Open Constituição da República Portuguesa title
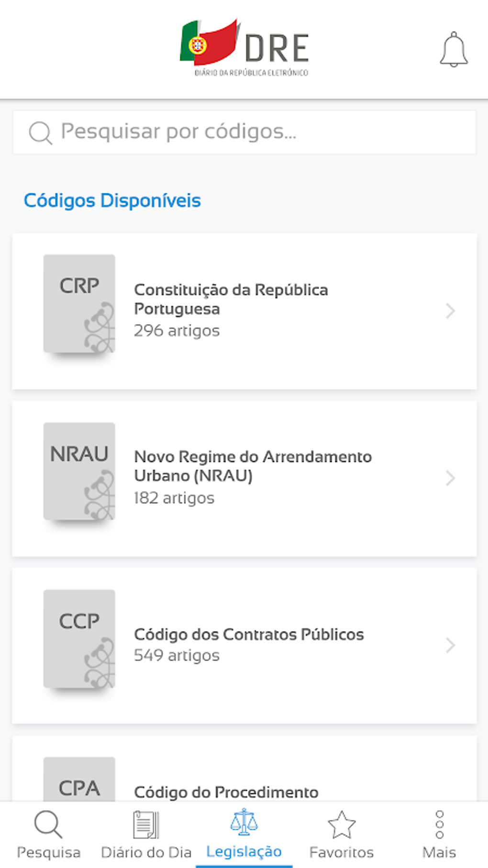488x868 pixels. pos(231,299)
